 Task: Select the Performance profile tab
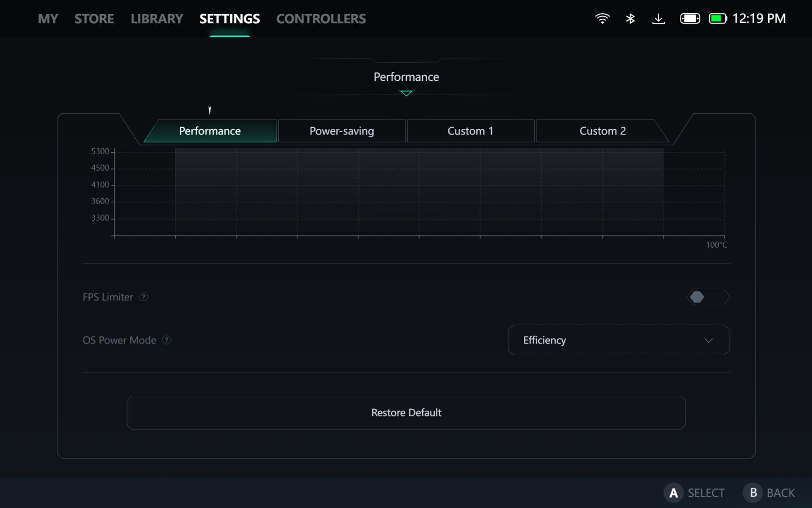[210, 131]
